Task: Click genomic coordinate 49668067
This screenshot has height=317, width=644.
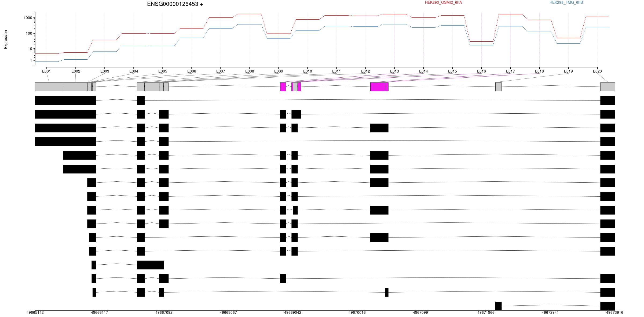Action: click(228, 312)
